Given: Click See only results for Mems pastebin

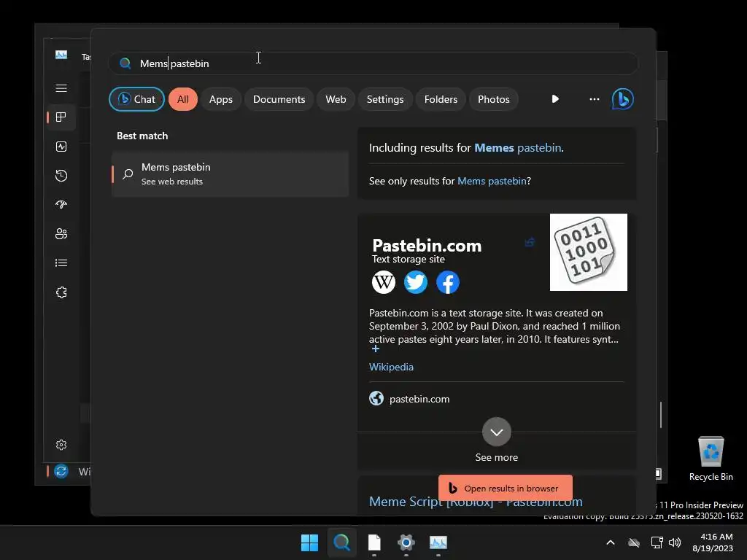Looking at the screenshot, I should coord(492,181).
